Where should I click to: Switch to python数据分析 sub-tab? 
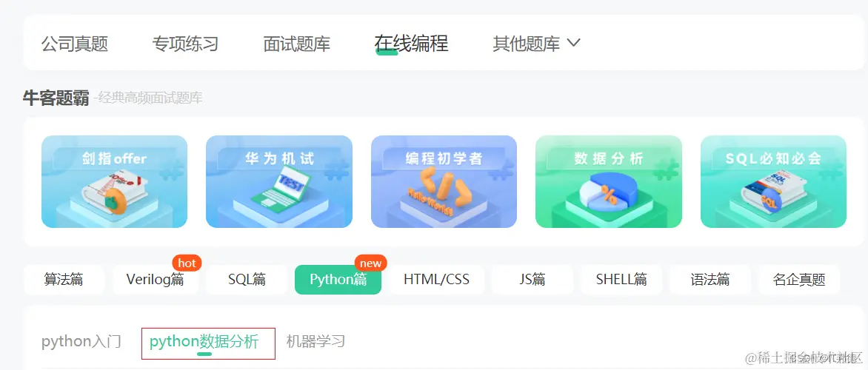pyautogui.click(x=204, y=341)
